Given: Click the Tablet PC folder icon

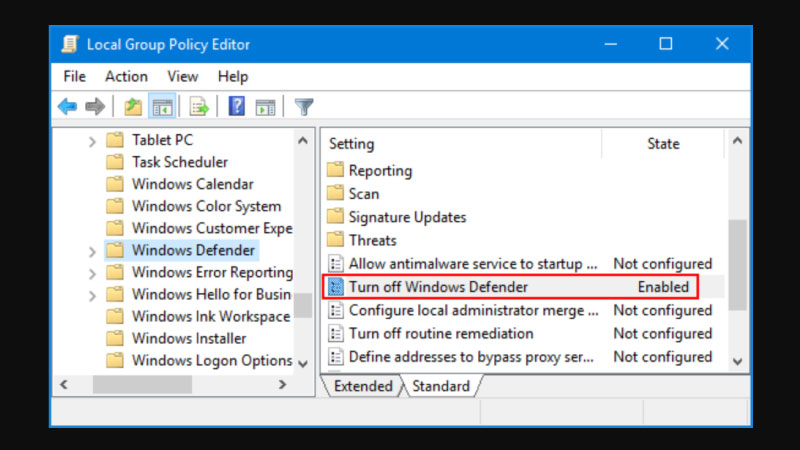Looking at the screenshot, I should coord(115,139).
